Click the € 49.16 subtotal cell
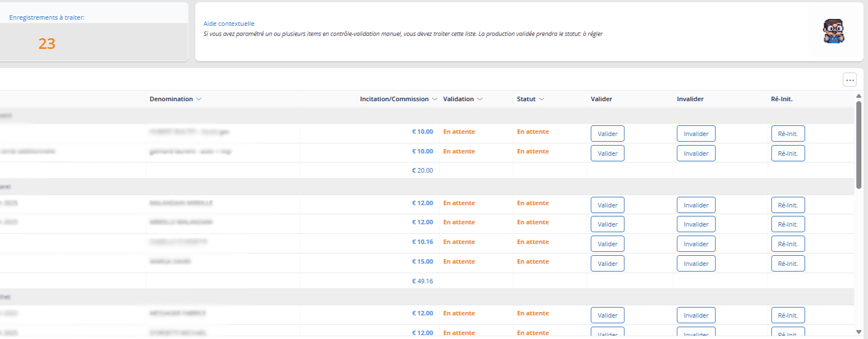 point(422,281)
